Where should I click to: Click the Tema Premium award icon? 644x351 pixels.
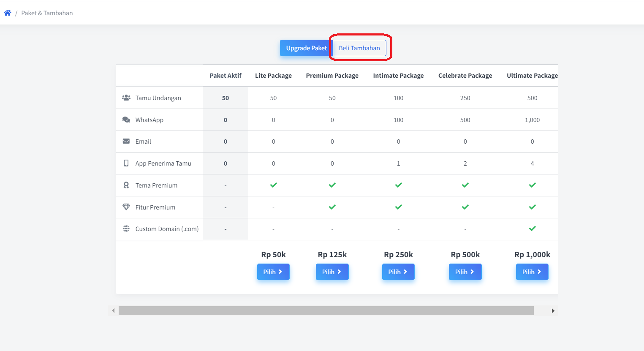pyautogui.click(x=126, y=185)
